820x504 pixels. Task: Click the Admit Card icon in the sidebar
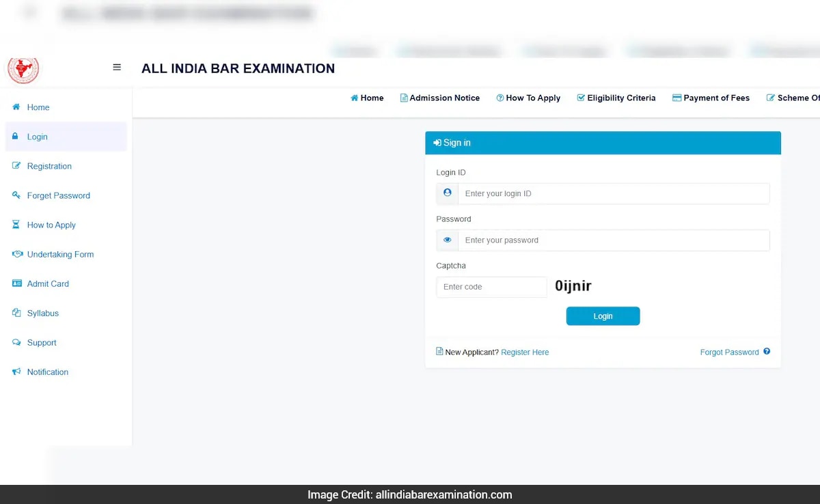tap(16, 283)
